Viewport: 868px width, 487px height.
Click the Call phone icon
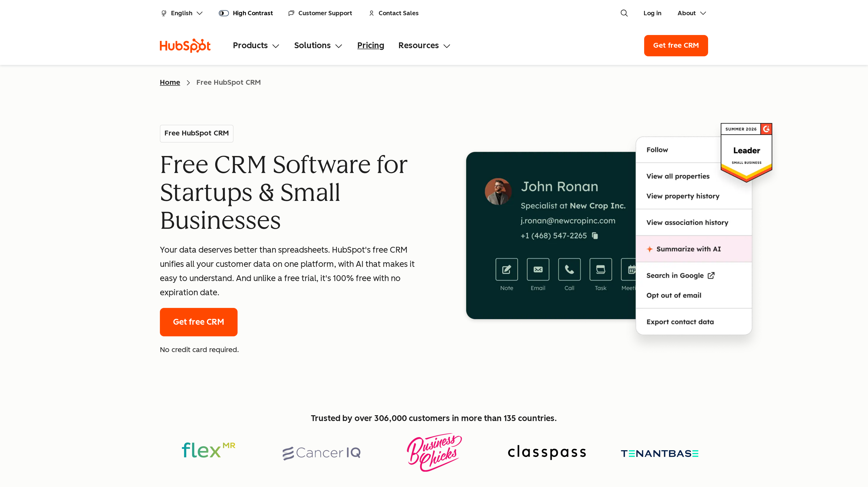[569, 269]
